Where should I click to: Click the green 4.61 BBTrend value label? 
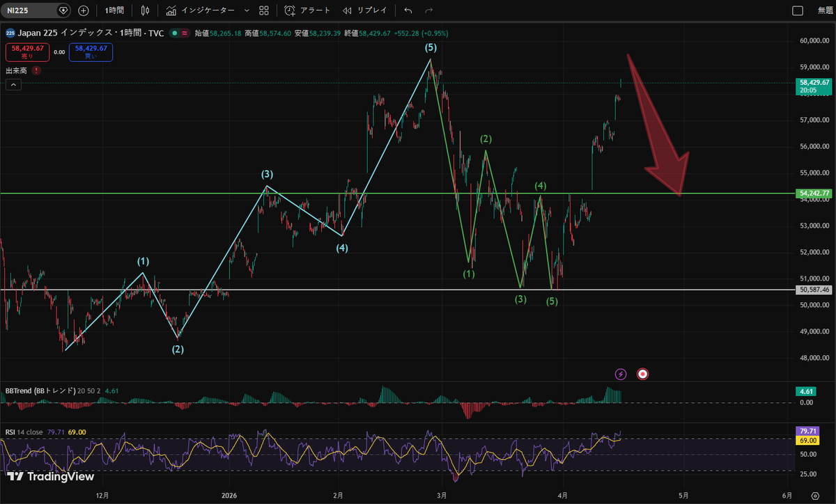(807, 392)
